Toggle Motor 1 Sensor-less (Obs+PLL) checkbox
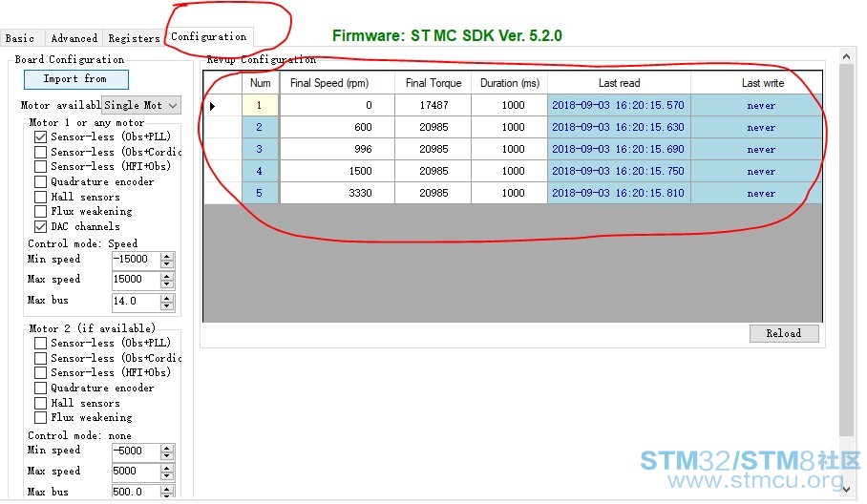Image resolution: width=867 pixels, height=504 pixels. pyautogui.click(x=40, y=136)
